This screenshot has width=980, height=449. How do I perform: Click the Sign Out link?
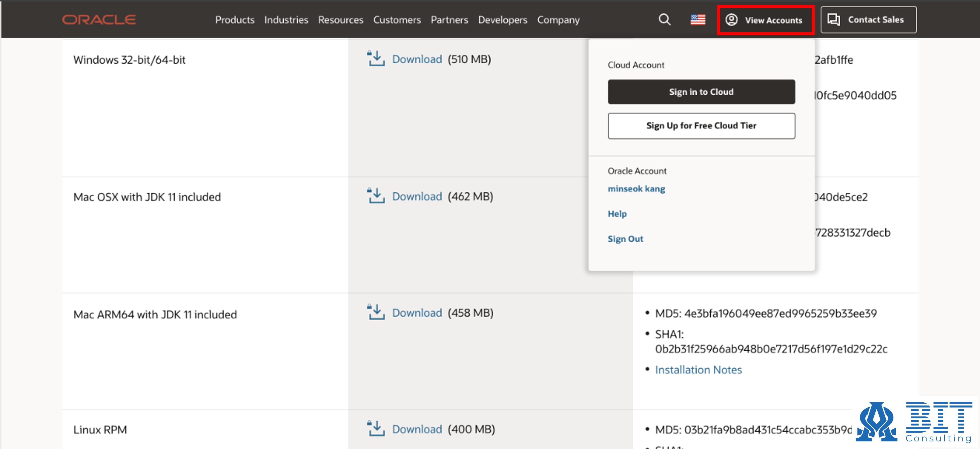coord(625,239)
